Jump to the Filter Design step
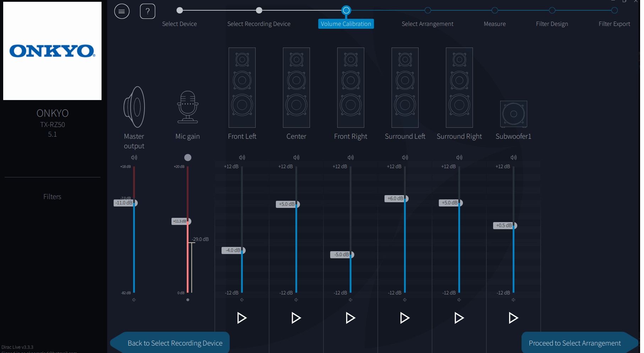The image size is (644, 353). click(552, 11)
